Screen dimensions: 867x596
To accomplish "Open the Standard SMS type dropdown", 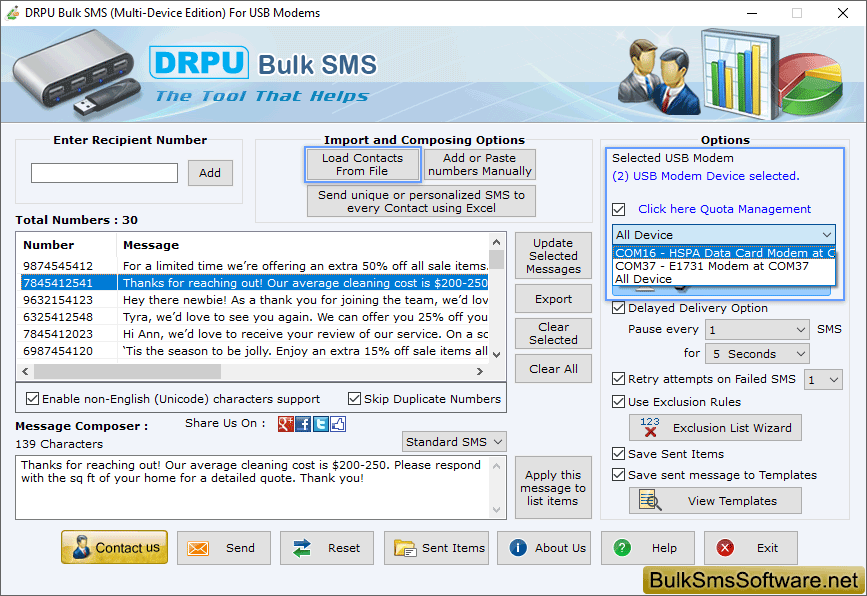I will (x=498, y=442).
